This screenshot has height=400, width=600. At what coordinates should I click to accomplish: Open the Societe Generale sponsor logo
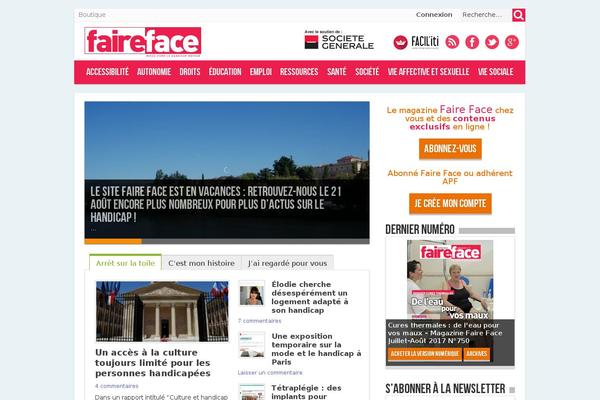click(x=339, y=40)
